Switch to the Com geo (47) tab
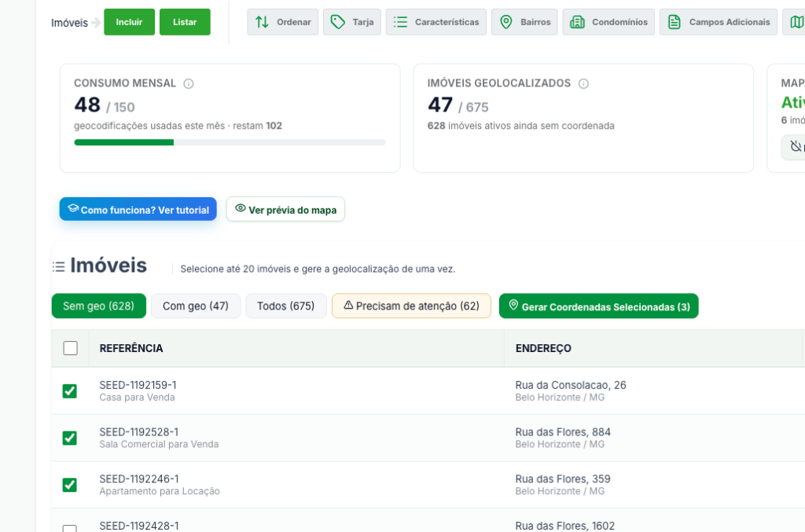805x532 pixels. point(196,306)
